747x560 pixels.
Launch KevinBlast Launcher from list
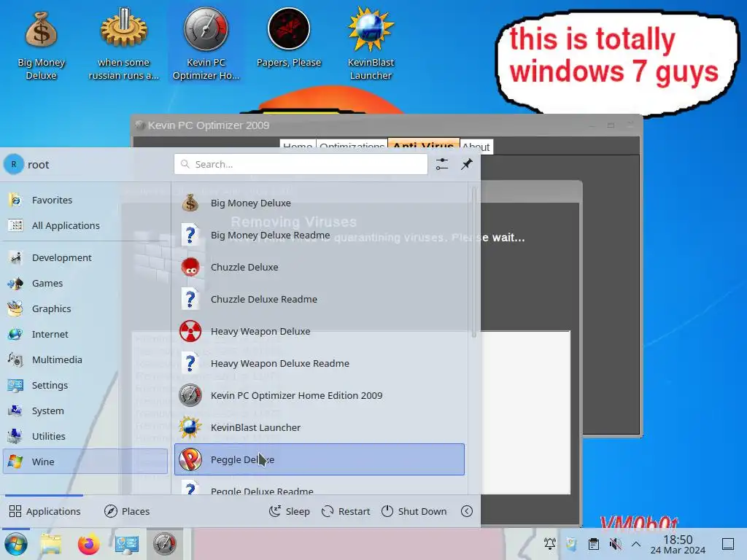coord(320,427)
